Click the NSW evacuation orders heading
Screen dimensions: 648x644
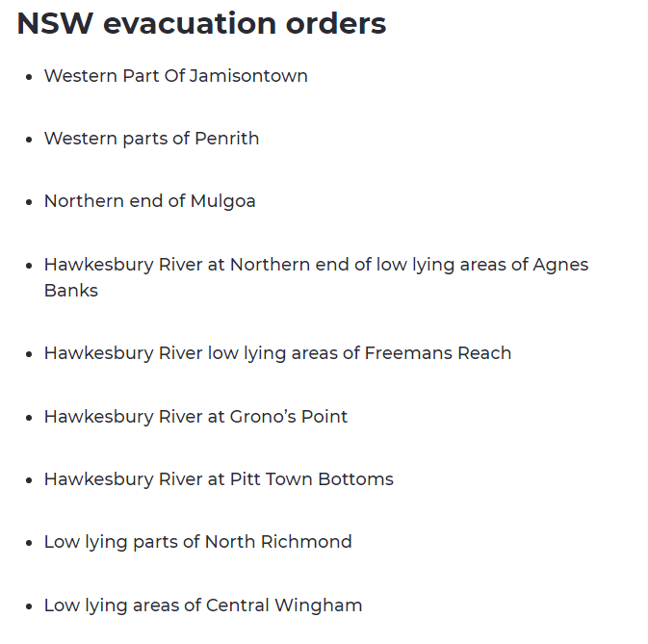click(x=201, y=23)
